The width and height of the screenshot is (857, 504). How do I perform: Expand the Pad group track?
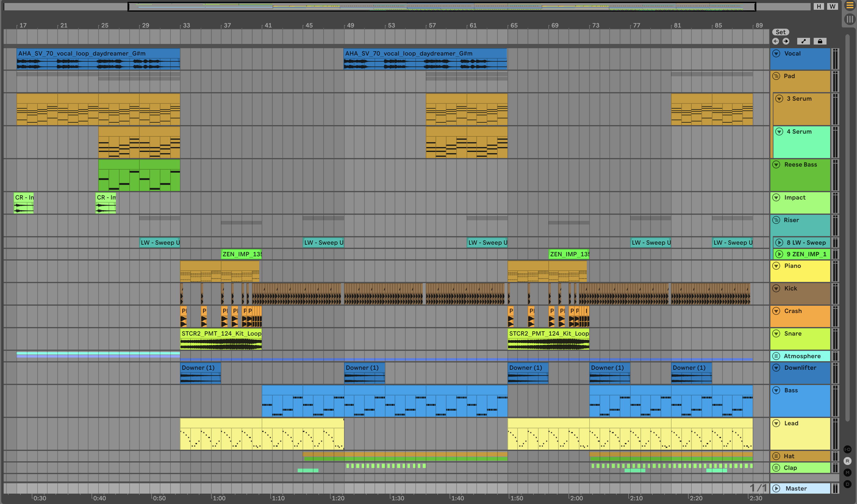pyautogui.click(x=776, y=76)
